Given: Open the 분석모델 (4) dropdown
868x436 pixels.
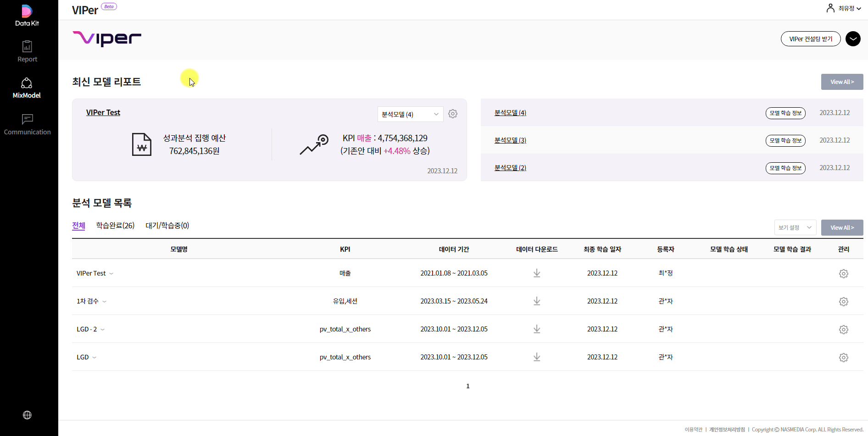Looking at the screenshot, I should 410,114.
